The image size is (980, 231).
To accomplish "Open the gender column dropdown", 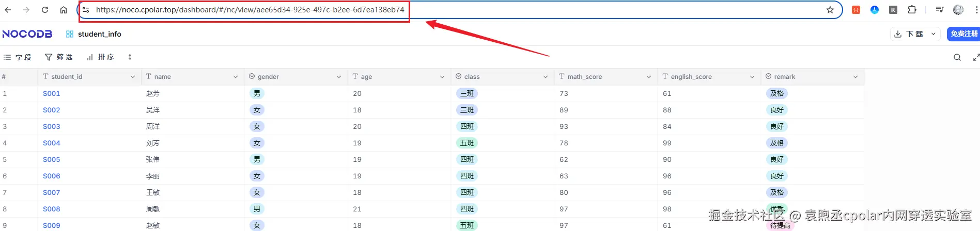I will (x=339, y=77).
